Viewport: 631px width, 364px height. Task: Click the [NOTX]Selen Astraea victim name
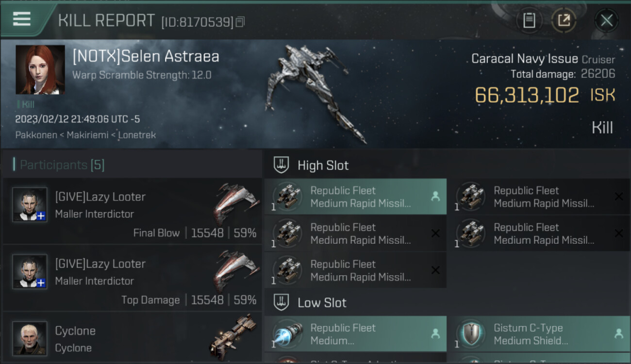(x=146, y=56)
